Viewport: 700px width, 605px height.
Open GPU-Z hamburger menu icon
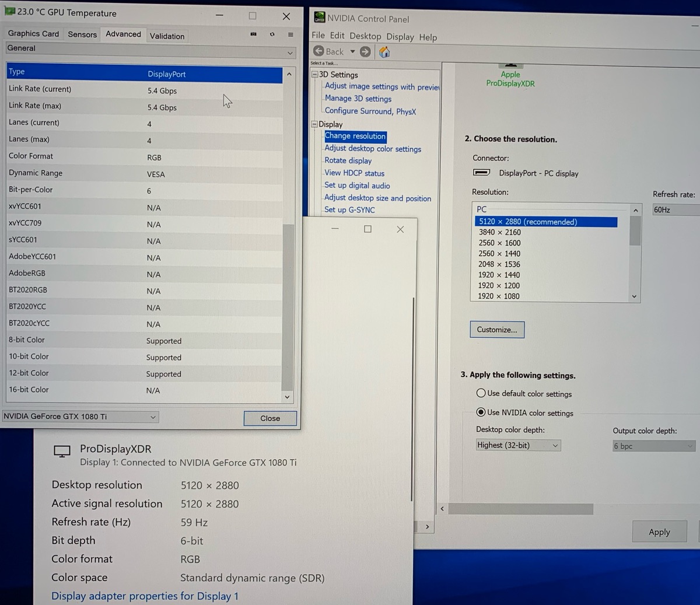[290, 34]
